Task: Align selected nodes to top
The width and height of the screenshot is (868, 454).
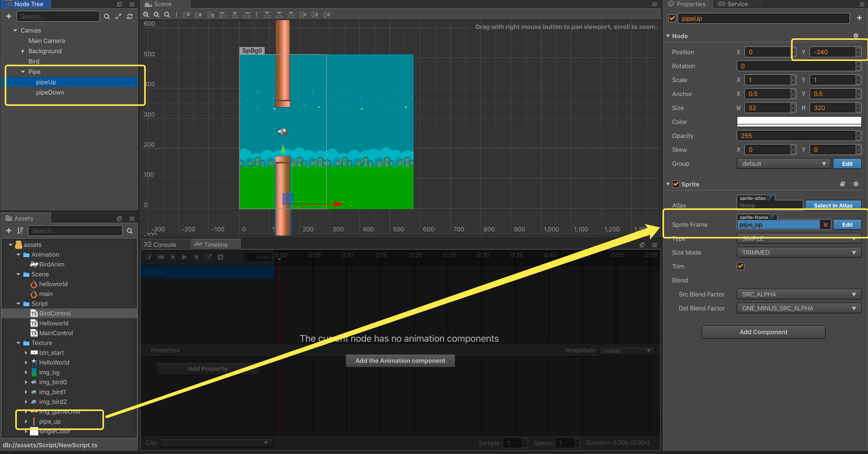Action: pyautogui.click(x=186, y=14)
